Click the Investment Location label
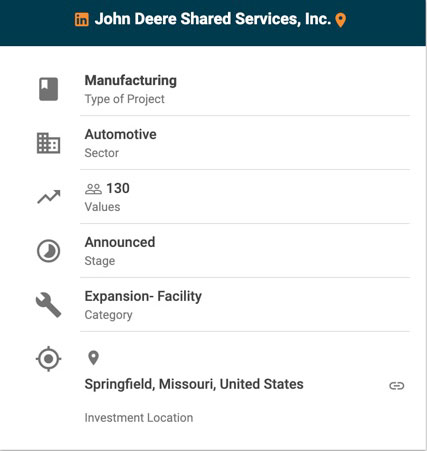427x451 pixels. pyautogui.click(x=139, y=418)
